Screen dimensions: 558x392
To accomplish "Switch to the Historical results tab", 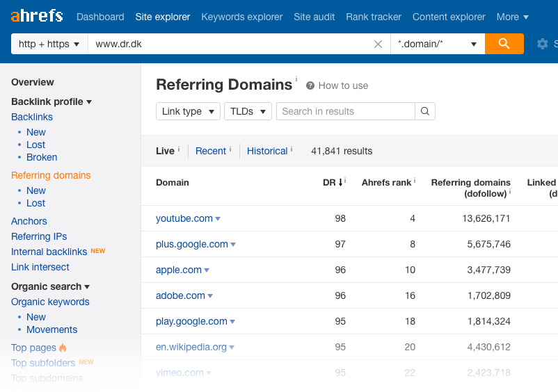I will coord(267,151).
